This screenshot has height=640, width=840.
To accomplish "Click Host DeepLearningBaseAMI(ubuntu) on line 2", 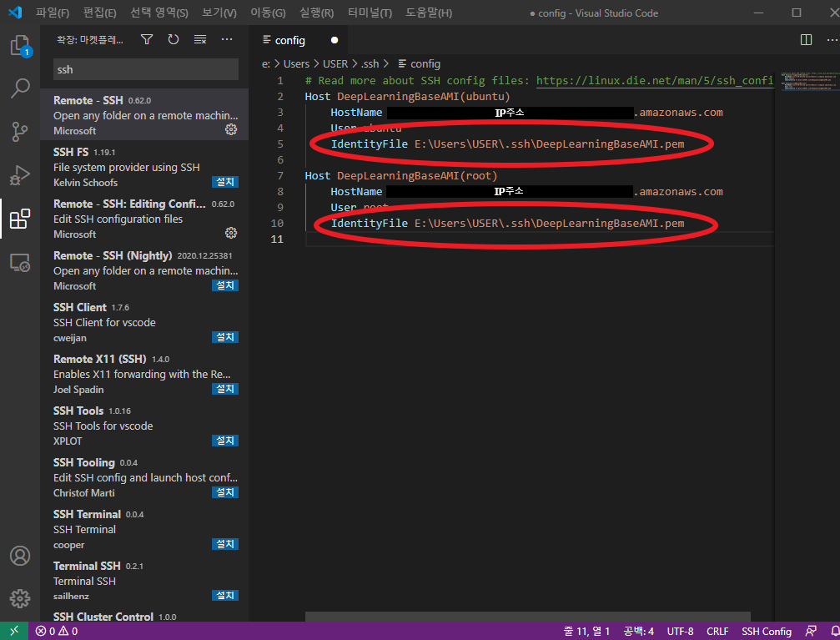I will [408, 97].
